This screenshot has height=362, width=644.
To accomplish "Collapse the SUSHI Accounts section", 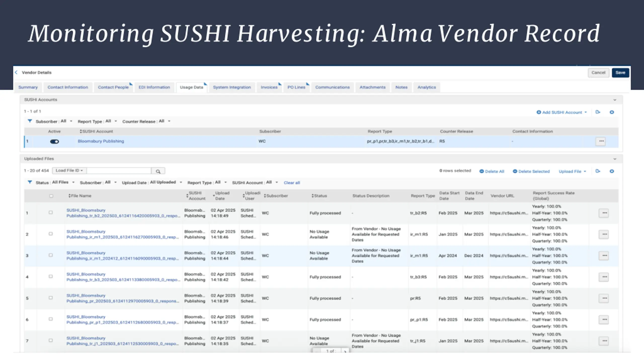I will (615, 100).
